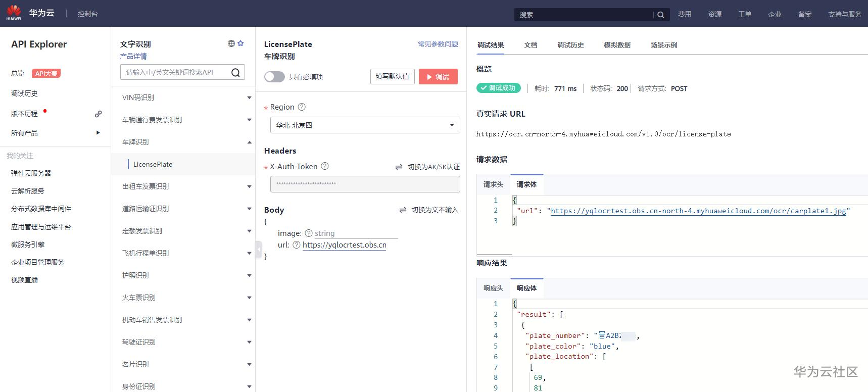Open 总览 in the left sidebar

click(18, 73)
